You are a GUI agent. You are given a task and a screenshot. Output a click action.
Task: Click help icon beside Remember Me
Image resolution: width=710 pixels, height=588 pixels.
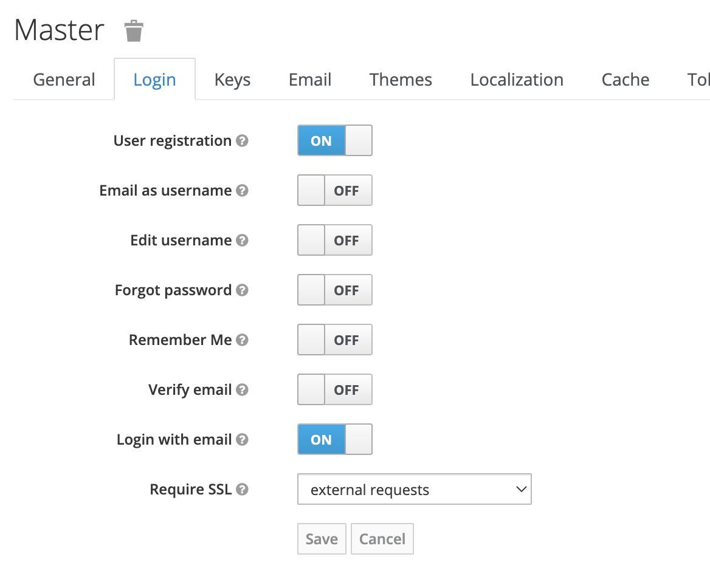click(242, 340)
